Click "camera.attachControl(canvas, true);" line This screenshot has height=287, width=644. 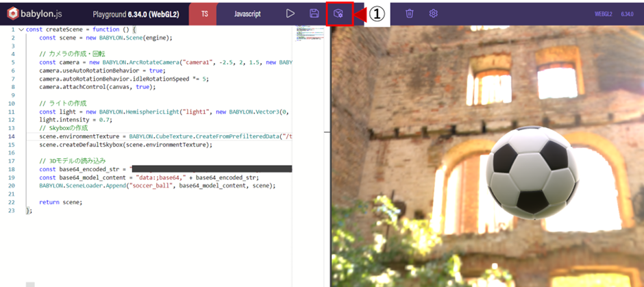pos(97,87)
